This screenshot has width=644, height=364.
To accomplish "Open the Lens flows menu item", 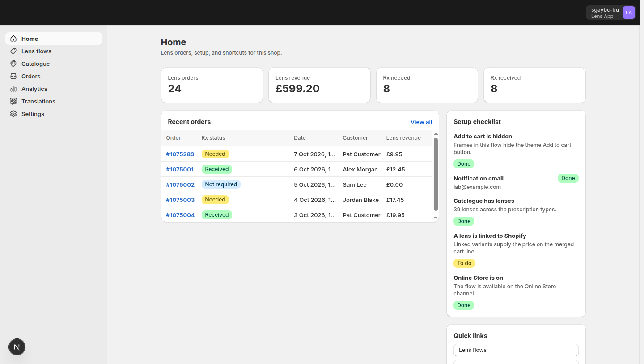I will click(x=54, y=51).
